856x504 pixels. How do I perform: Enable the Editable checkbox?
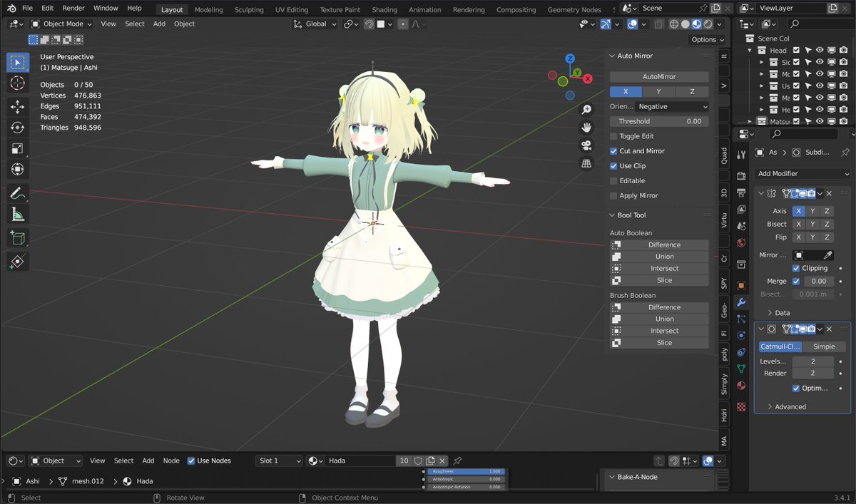tap(613, 181)
